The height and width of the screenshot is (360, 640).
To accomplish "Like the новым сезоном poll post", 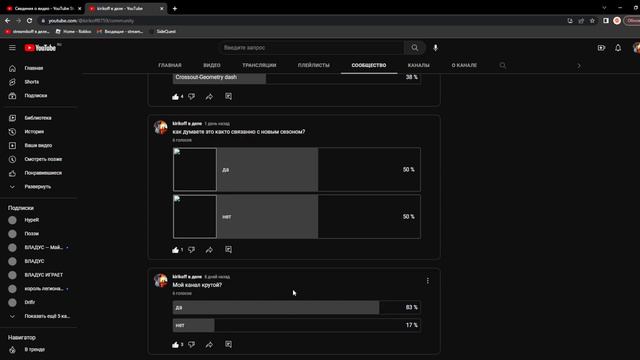I will click(176, 250).
